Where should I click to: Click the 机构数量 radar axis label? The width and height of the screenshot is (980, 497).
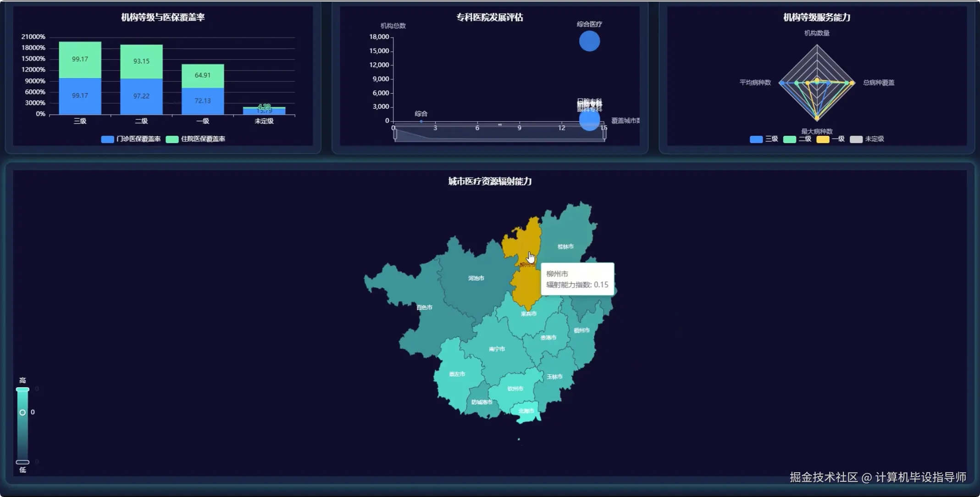pos(817,33)
